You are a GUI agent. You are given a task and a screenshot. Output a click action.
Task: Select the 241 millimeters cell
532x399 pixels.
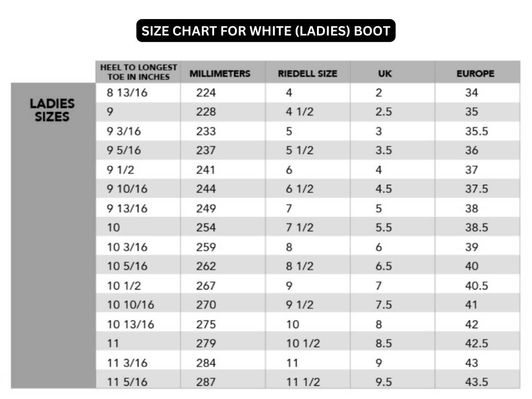click(206, 170)
